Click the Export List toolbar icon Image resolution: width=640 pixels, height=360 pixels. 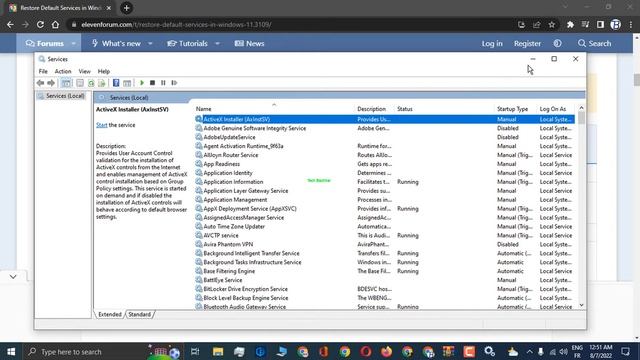point(102,83)
